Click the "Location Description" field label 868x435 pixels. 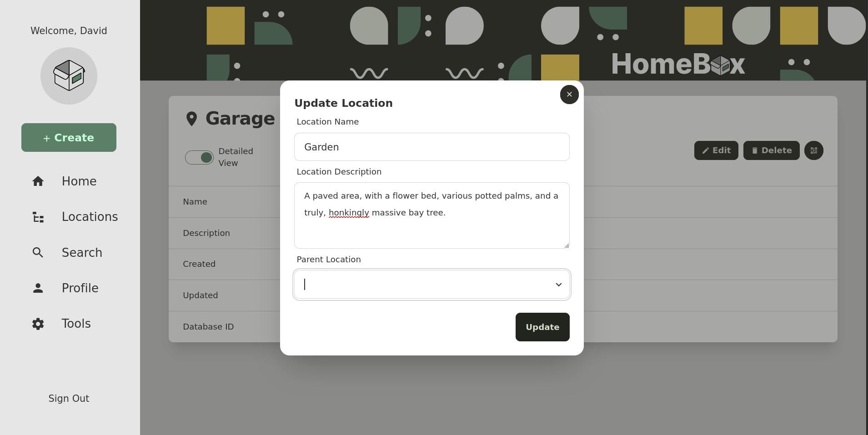click(339, 172)
